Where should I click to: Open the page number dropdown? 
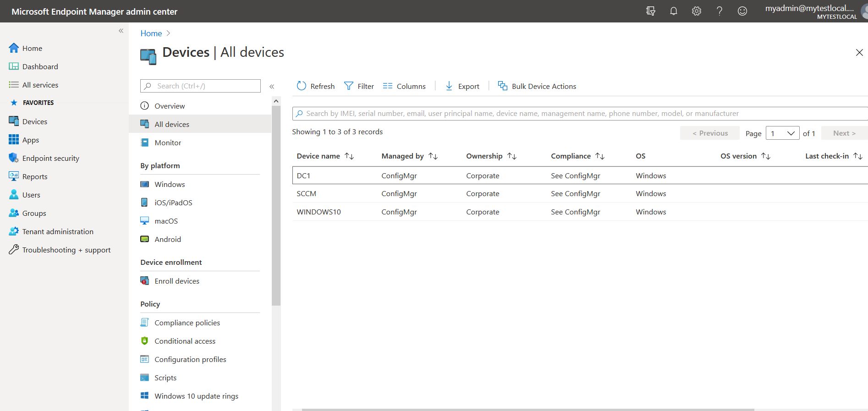782,133
